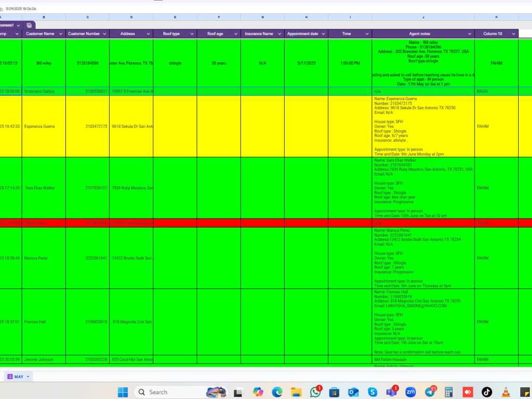The height and width of the screenshot is (399, 532).
Task: Open VLC media player from the taskbar
Action: (x=505, y=392)
